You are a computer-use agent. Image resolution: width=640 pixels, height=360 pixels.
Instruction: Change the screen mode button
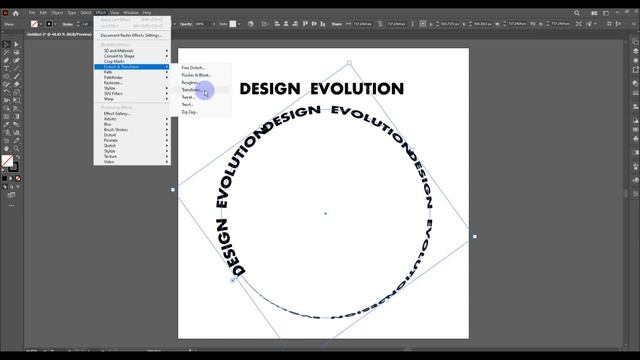(x=11, y=195)
